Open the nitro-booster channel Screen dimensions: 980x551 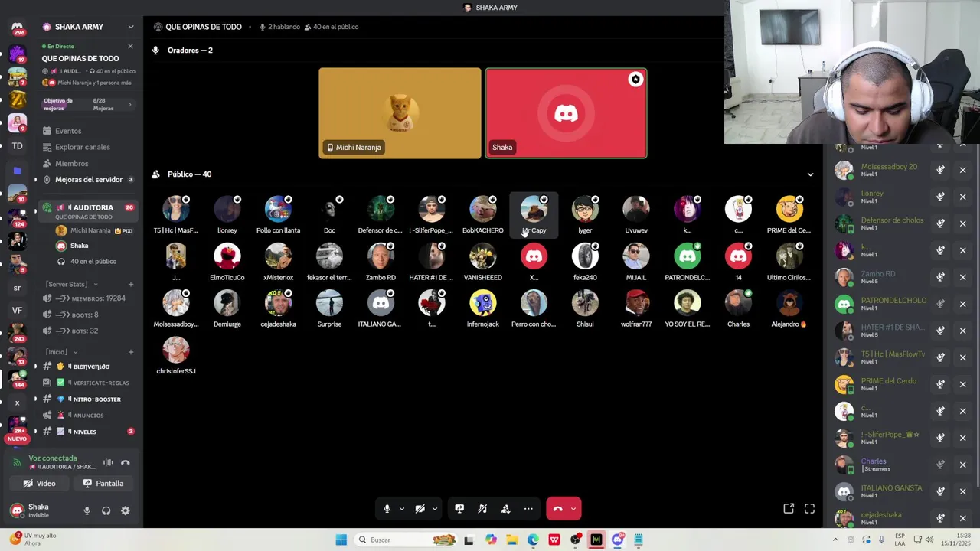pyautogui.click(x=88, y=399)
